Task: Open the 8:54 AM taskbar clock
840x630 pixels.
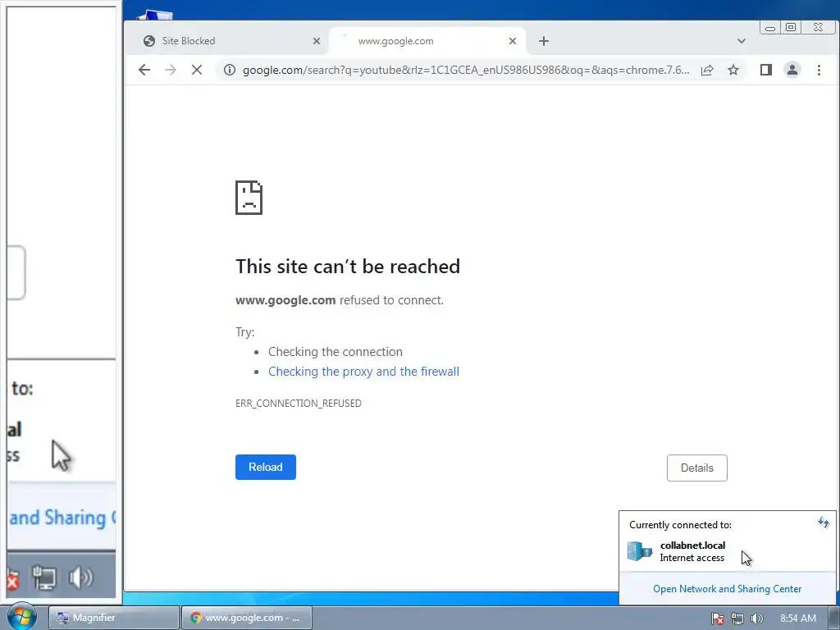Action: pos(798,619)
